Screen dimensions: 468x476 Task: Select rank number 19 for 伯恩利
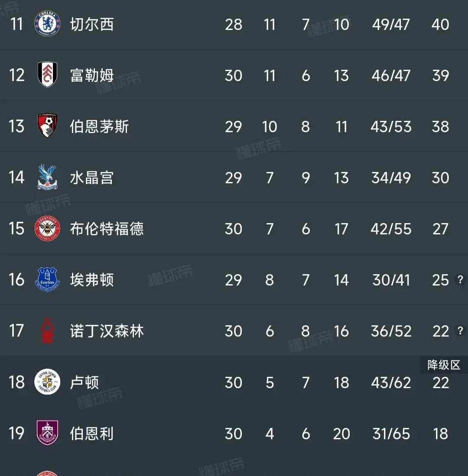click(16, 434)
